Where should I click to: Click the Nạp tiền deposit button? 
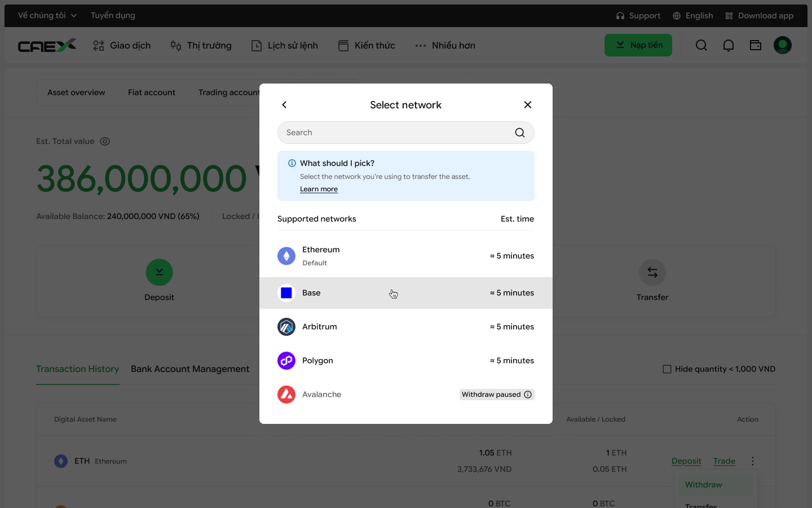pyautogui.click(x=638, y=45)
